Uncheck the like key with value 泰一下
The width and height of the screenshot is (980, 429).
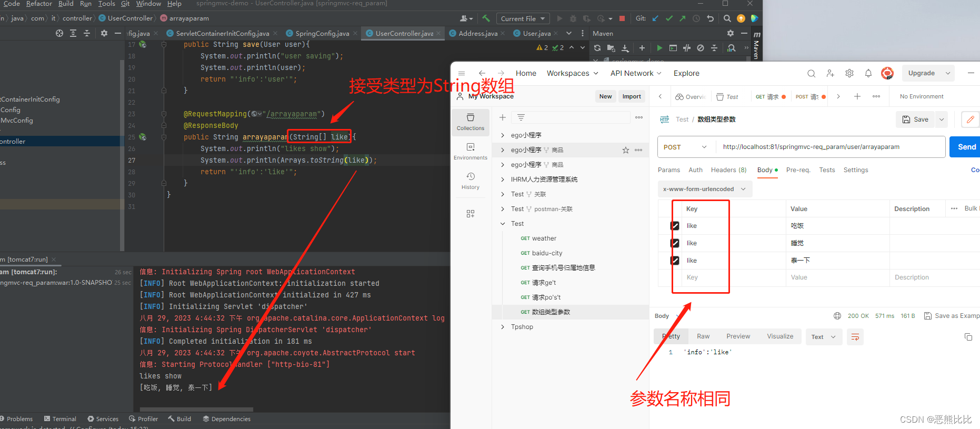[675, 261]
